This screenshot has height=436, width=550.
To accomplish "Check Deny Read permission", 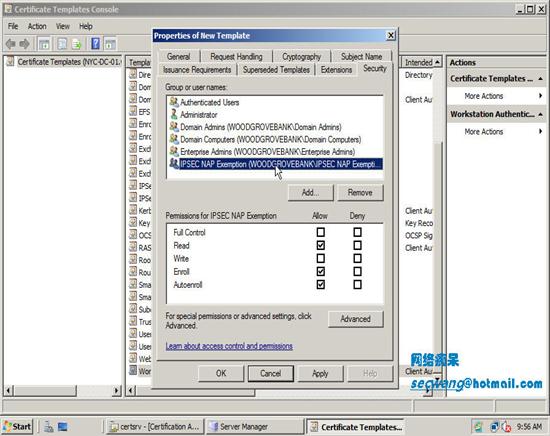I will pyautogui.click(x=357, y=245).
